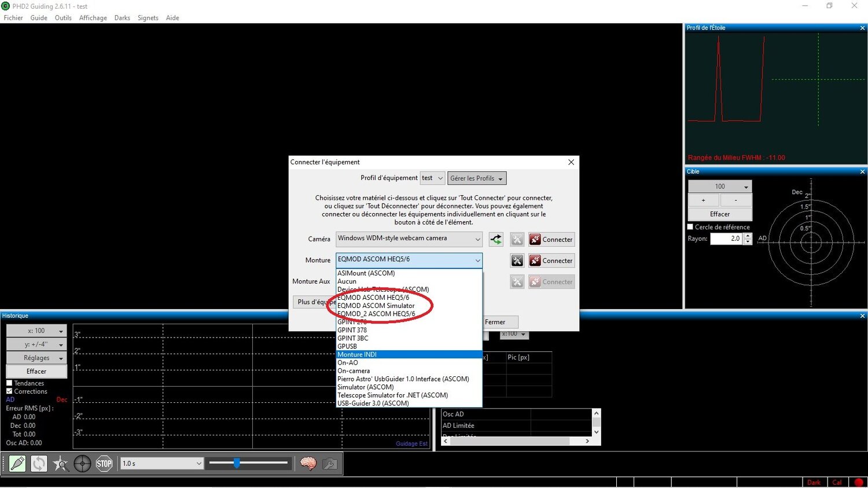
Task: Open camera settings icon in bottom toolbar
Action: click(330, 464)
